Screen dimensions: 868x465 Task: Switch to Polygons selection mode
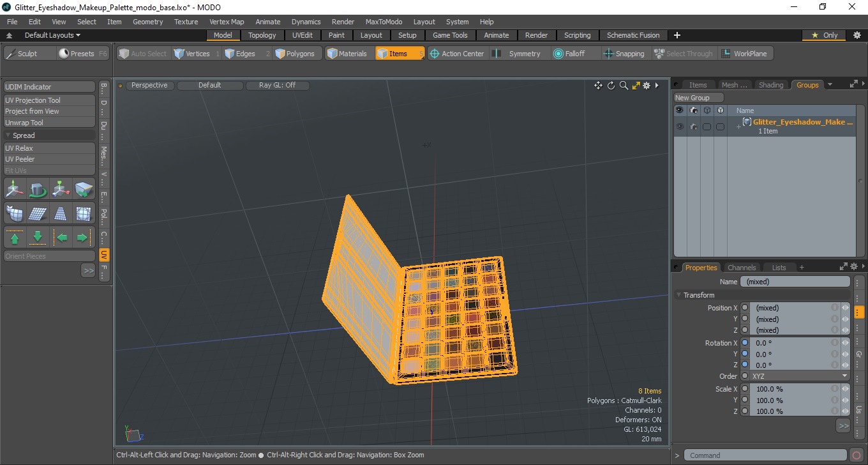(x=297, y=54)
